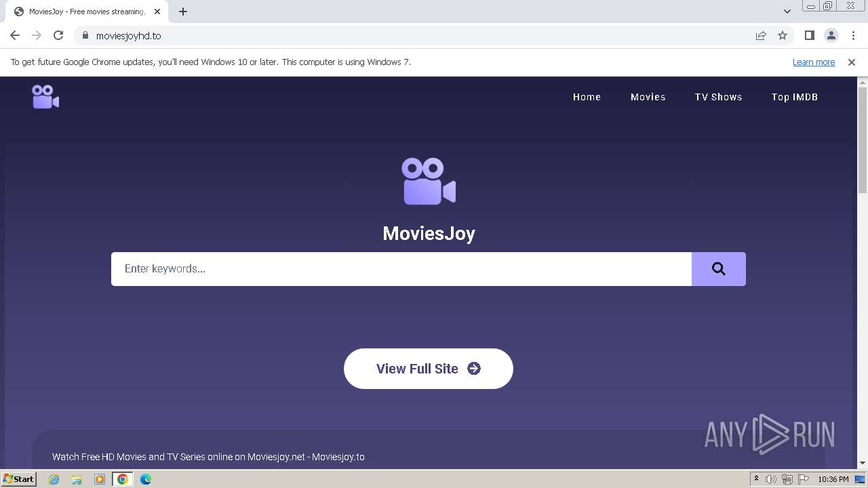The height and width of the screenshot is (488, 868).
Task: Expand the tab search dropdown
Action: (x=787, y=12)
